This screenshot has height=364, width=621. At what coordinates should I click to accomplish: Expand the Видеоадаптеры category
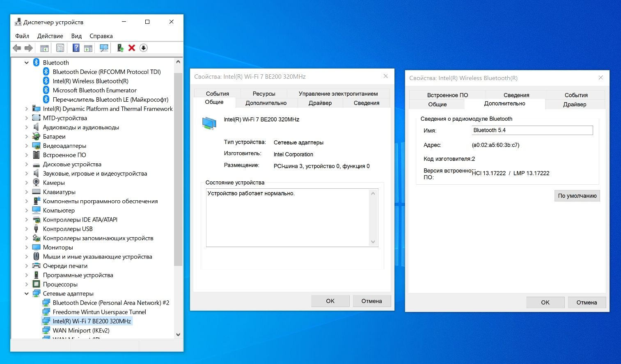click(x=27, y=146)
